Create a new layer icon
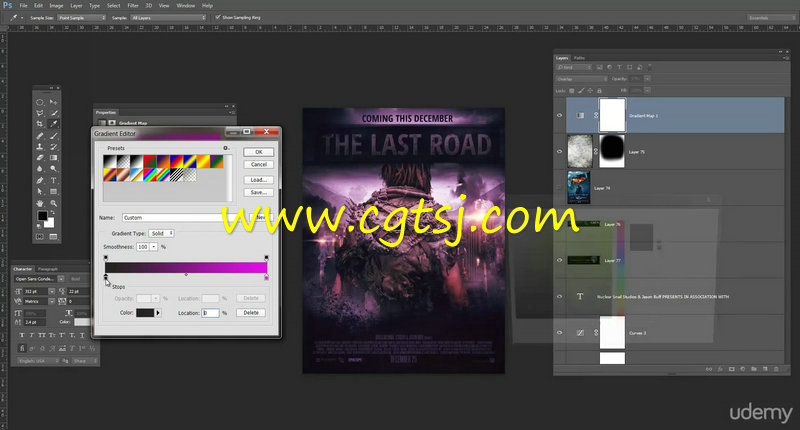 pos(765,369)
